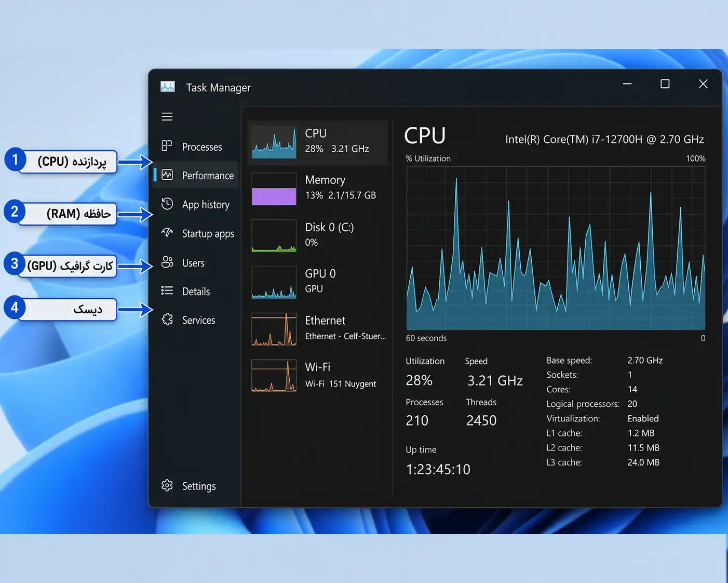Click the L3 cache 24.0 MB value

[x=643, y=462]
